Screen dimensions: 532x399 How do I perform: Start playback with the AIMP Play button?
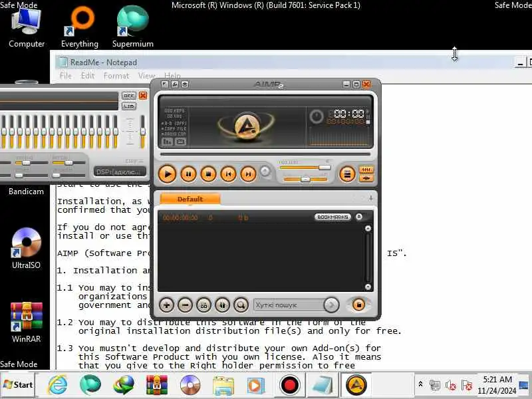coord(168,174)
